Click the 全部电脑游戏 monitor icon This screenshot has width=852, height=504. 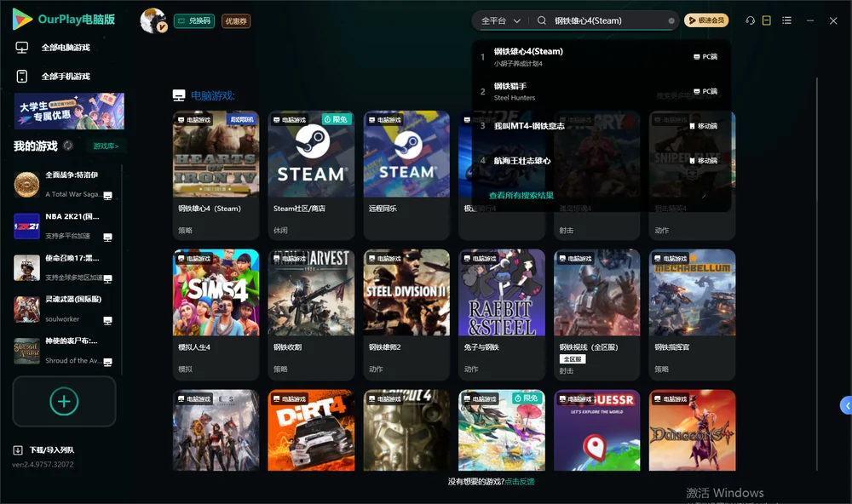point(22,48)
